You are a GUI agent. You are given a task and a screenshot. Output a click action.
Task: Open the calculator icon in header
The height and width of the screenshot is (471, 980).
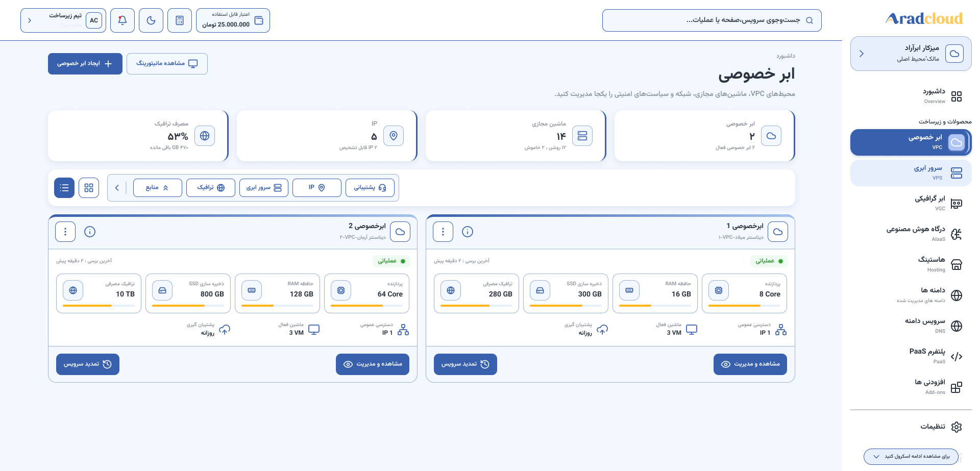180,20
